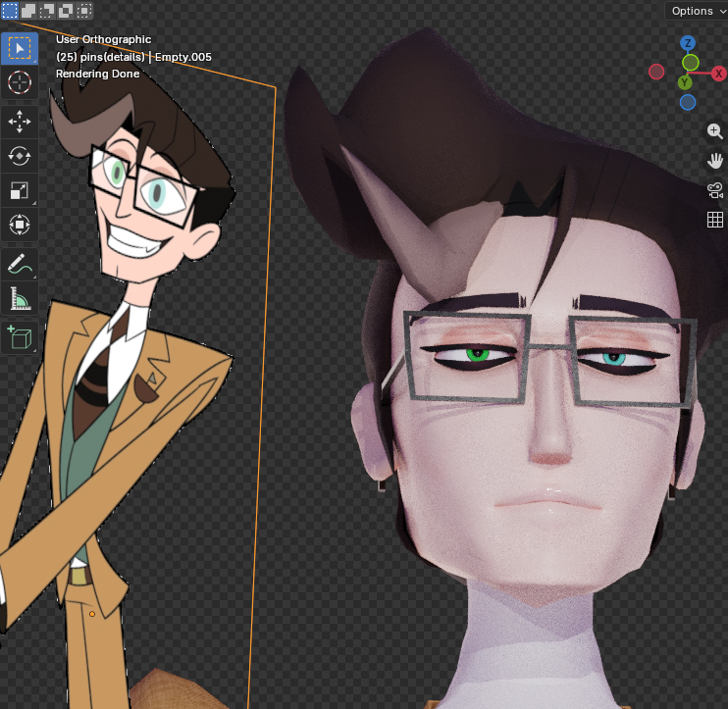
Task: Select the Select Box tool
Action: (x=19, y=48)
